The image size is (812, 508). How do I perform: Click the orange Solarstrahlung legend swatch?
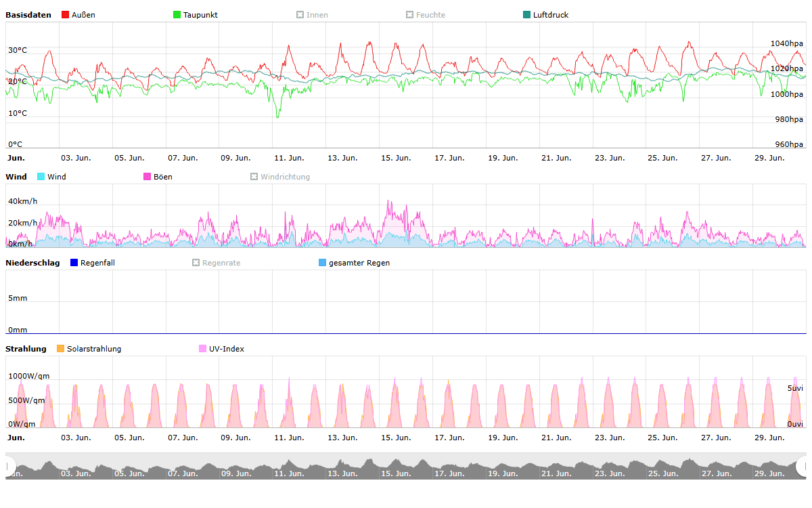(61, 349)
